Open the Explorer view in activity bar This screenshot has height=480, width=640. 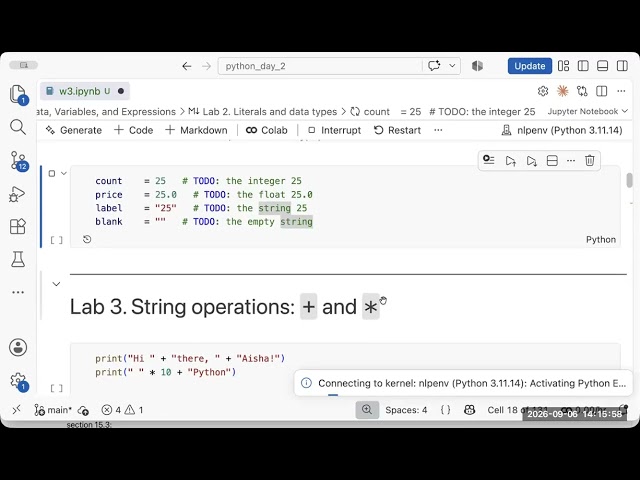click(x=18, y=95)
